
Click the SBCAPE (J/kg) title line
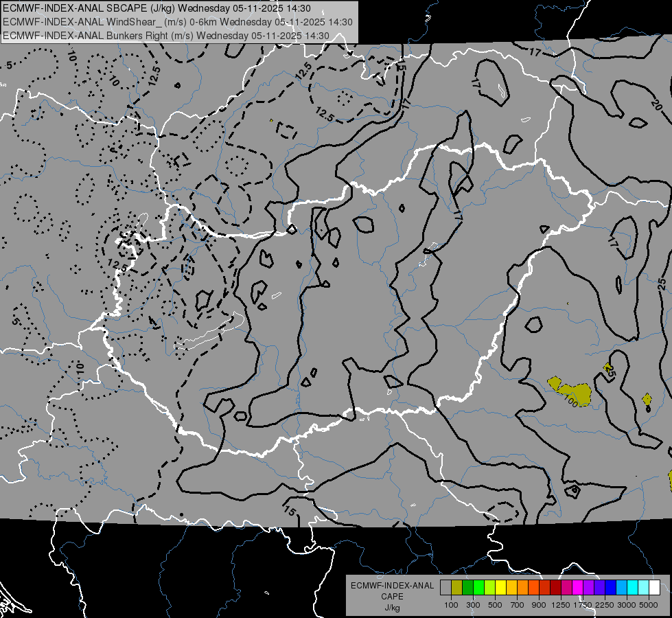157,8
